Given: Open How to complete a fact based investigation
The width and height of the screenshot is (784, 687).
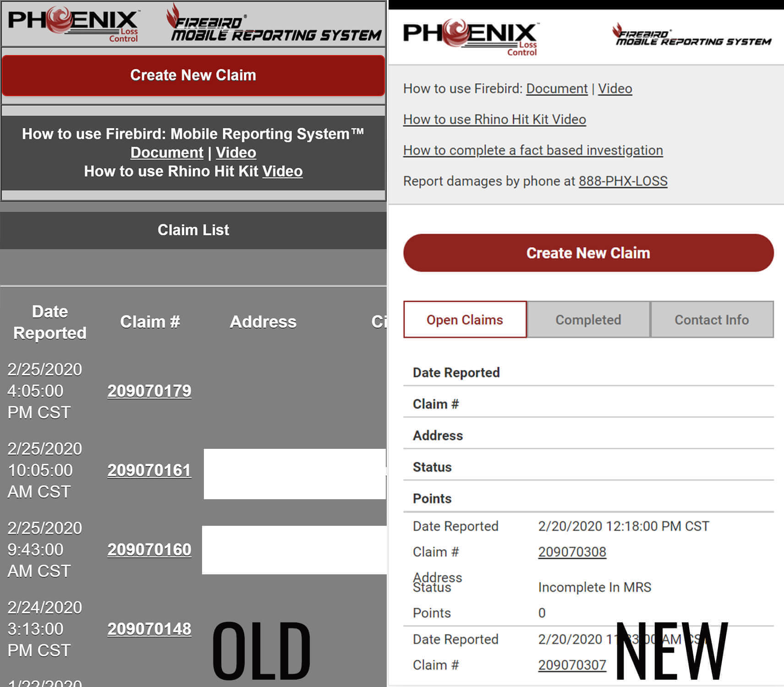Looking at the screenshot, I should click(x=533, y=150).
